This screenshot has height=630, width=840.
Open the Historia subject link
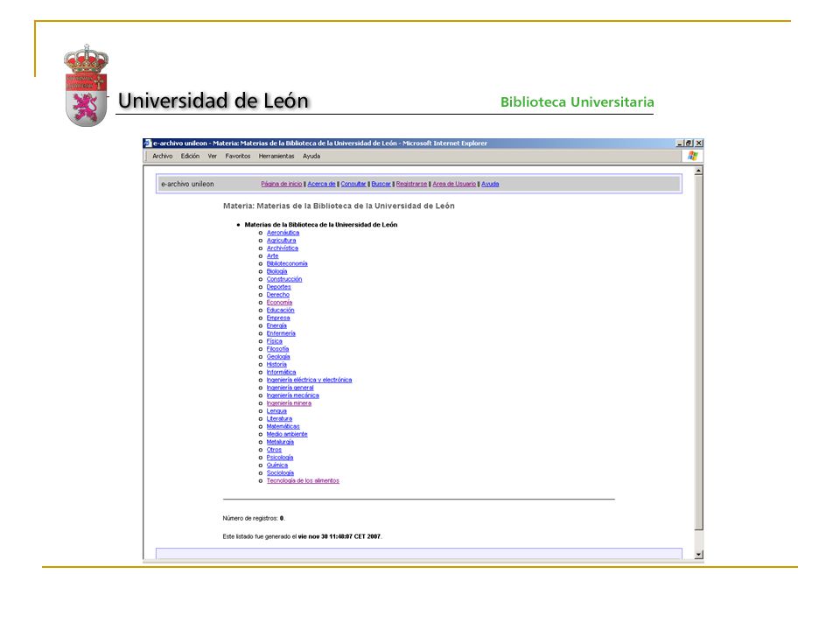click(277, 365)
